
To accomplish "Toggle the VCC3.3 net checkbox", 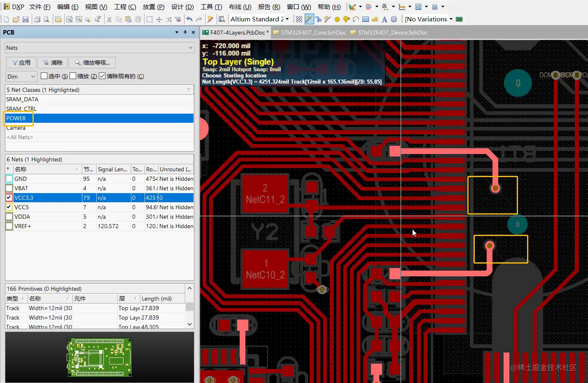I will pos(9,198).
